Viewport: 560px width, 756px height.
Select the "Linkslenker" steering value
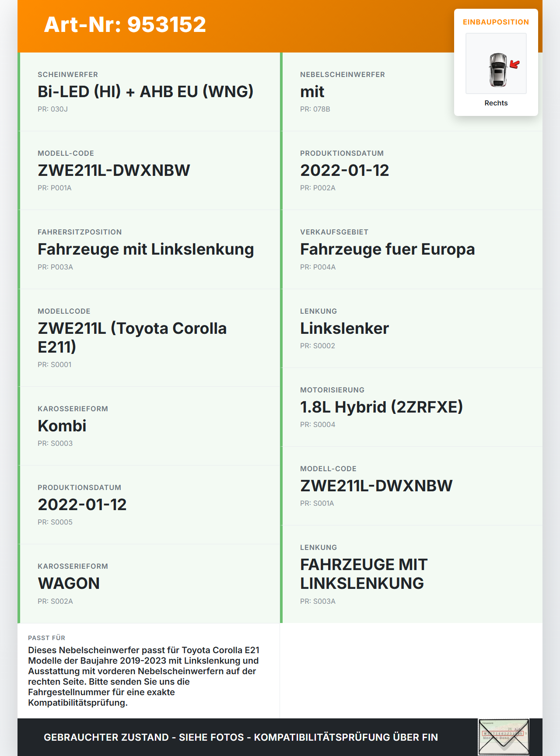click(x=344, y=329)
